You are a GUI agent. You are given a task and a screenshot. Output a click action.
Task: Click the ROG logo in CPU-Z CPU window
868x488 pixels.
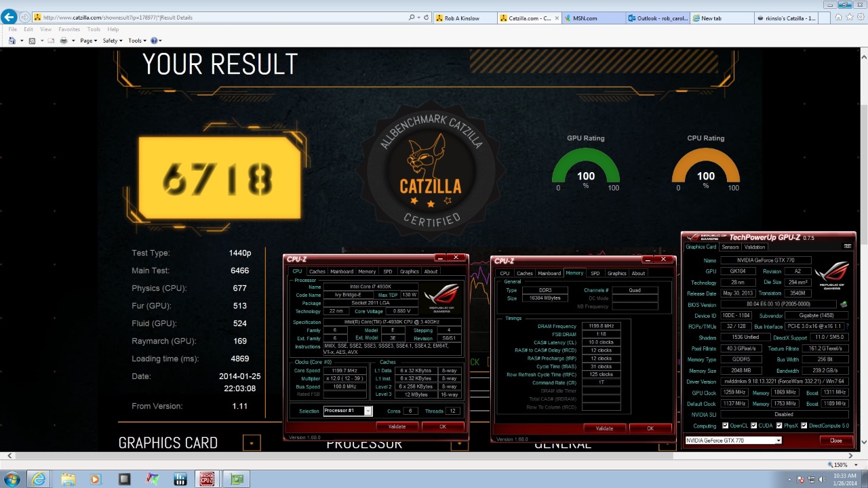(x=442, y=297)
